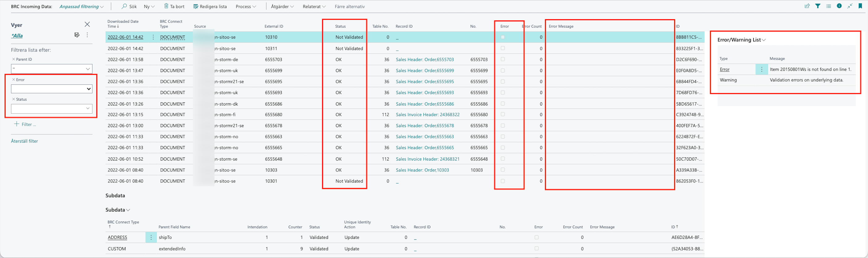Open the information FactBox icon
Image resolution: width=868 pixels, height=258 pixels.
(x=839, y=6)
